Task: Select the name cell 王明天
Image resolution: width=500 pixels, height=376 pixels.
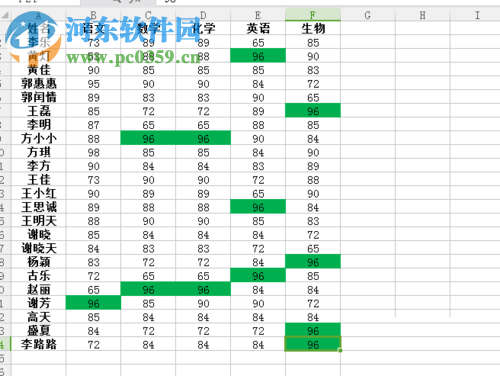Action: pos(39,221)
